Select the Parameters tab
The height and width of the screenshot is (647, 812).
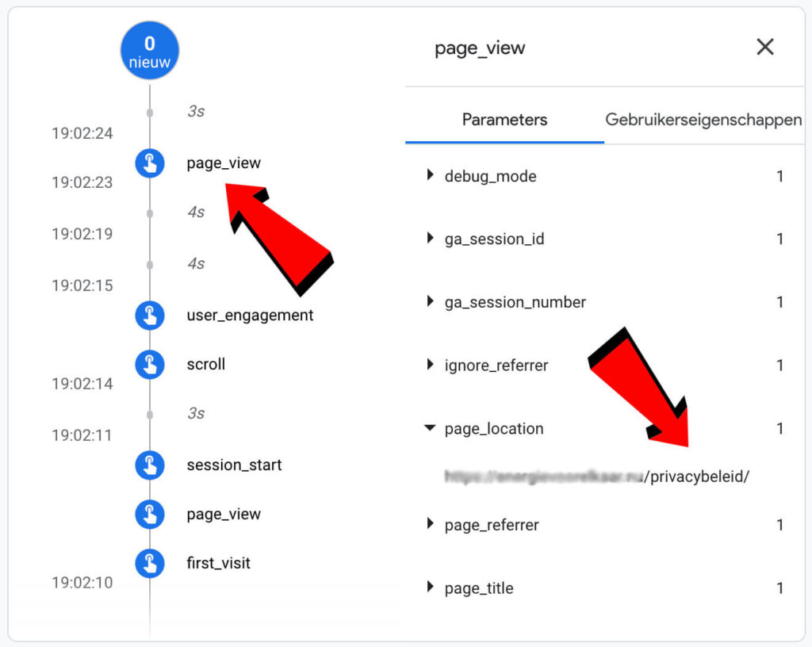click(504, 120)
